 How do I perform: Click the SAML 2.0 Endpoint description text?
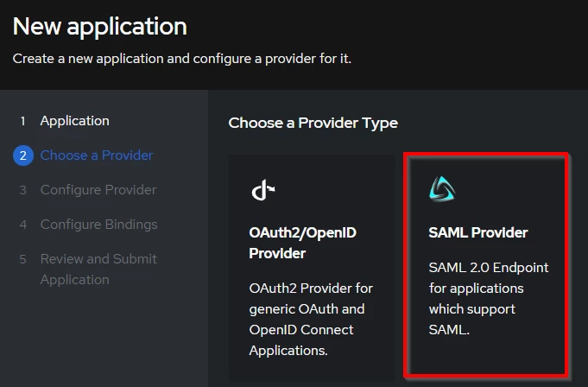click(x=488, y=299)
